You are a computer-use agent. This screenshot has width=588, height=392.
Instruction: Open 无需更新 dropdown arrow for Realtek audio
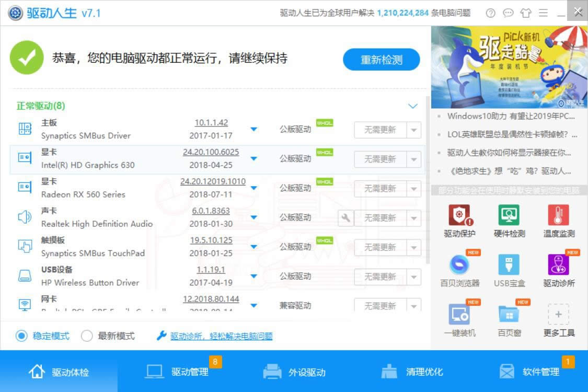[x=413, y=218]
